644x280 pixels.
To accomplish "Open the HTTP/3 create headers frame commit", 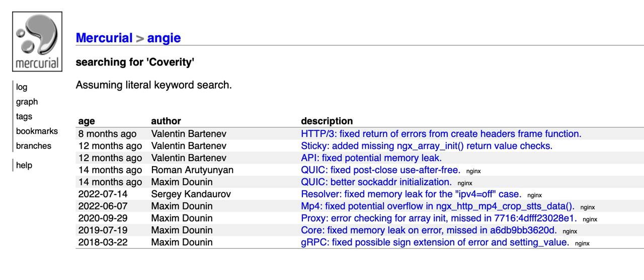I will [441, 134].
